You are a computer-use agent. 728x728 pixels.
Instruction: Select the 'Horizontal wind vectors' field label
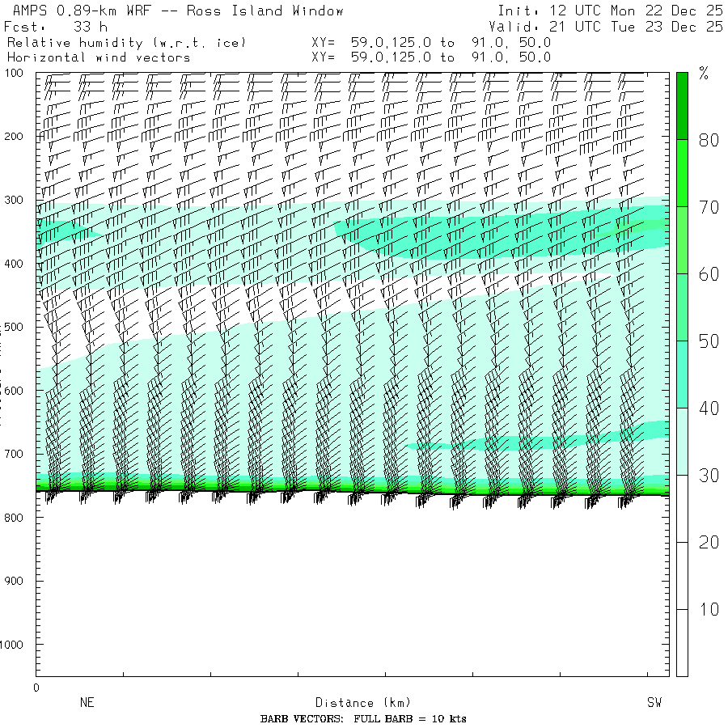[99, 57]
